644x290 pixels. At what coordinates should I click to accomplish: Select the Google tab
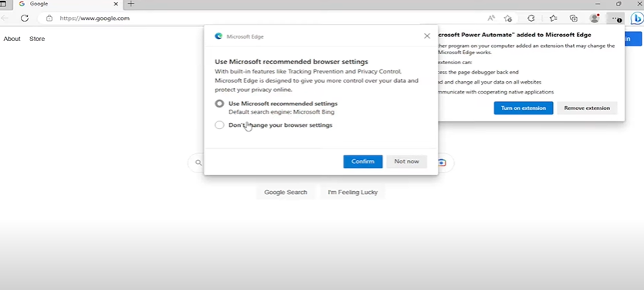(x=68, y=4)
